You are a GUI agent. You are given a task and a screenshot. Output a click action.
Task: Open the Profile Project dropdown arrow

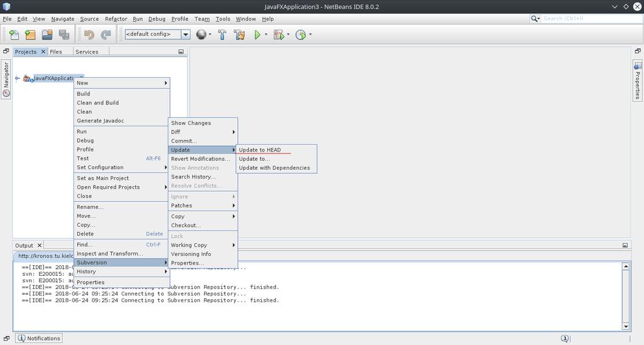tap(310, 35)
